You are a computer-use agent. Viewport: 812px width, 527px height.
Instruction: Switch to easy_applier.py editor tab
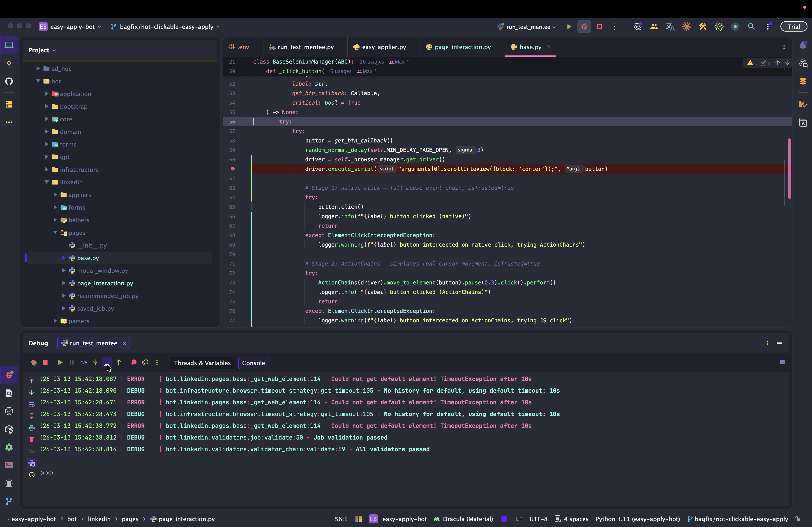pos(383,47)
